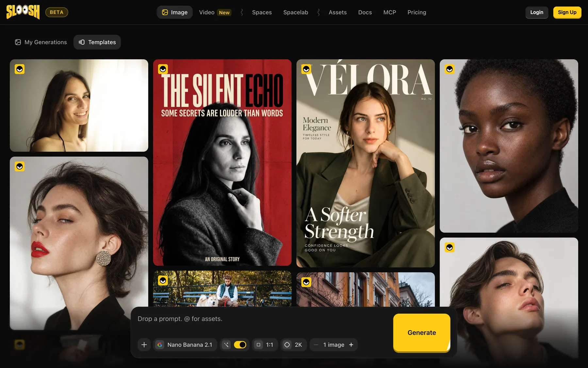Open the 2K resolution selector
The height and width of the screenshot is (368, 588).
pyautogui.click(x=294, y=345)
